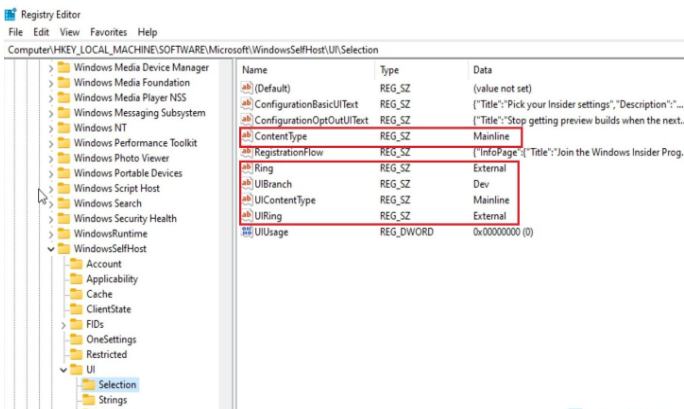Click UIContentType string value icon
The height and width of the screenshot is (409, 684).
point(246,200)
